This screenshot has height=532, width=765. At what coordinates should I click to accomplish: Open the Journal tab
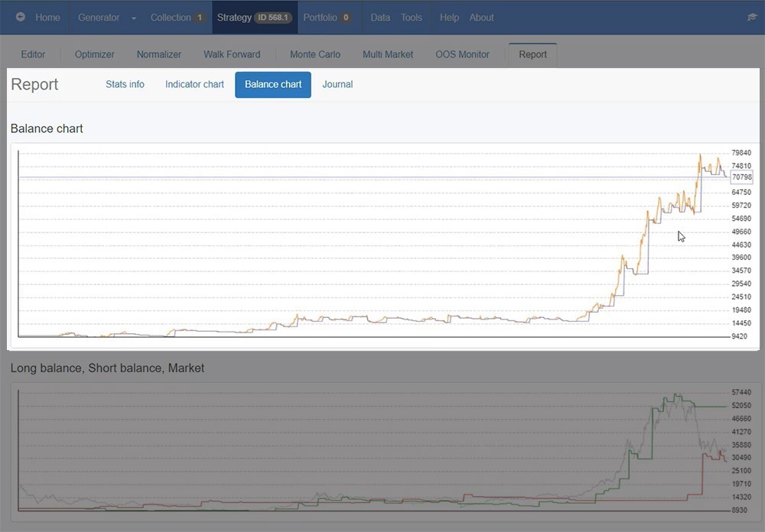coord(337,84)
